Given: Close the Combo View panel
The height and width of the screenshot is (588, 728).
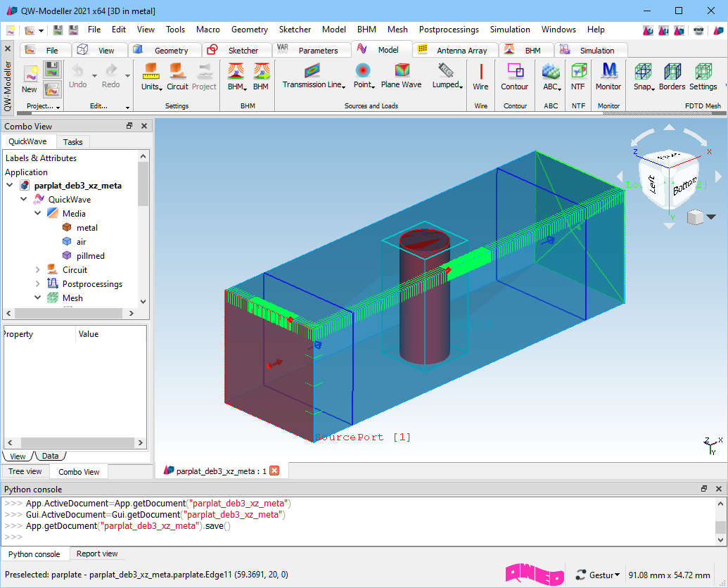Looking at the screenshot, I should click(144, 126).
